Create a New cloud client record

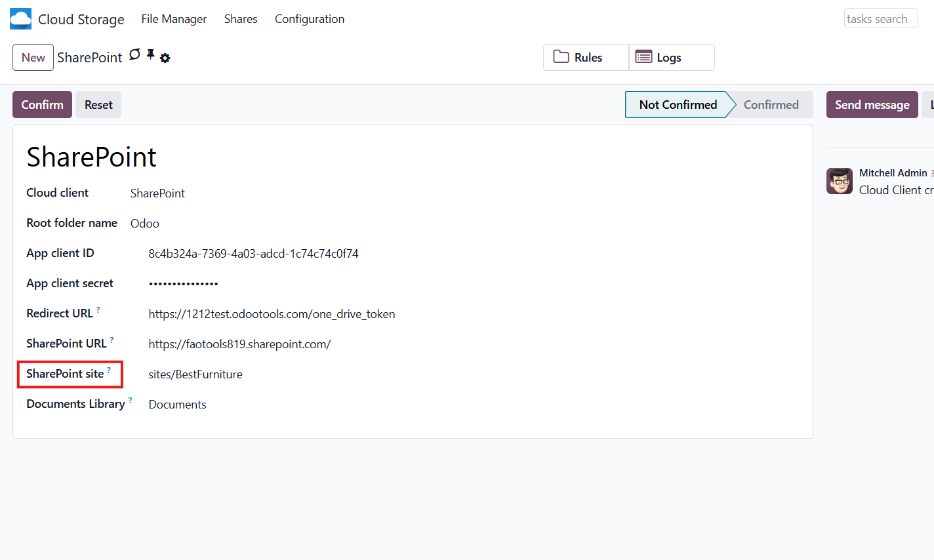(x=33, y=58)
